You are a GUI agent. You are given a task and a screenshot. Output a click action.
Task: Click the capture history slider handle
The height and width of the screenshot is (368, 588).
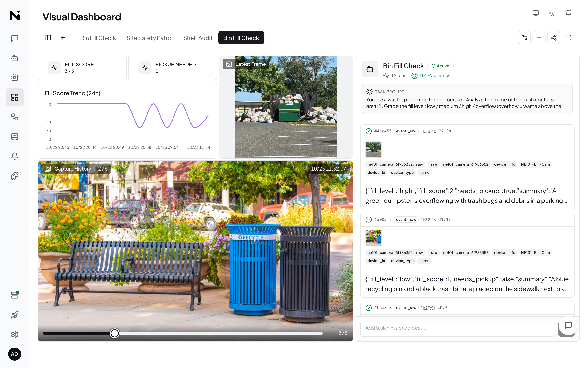(115, 333)
